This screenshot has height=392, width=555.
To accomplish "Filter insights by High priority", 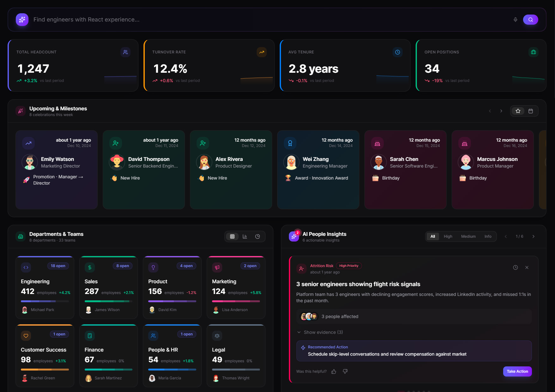I will [x=448, y=236].
